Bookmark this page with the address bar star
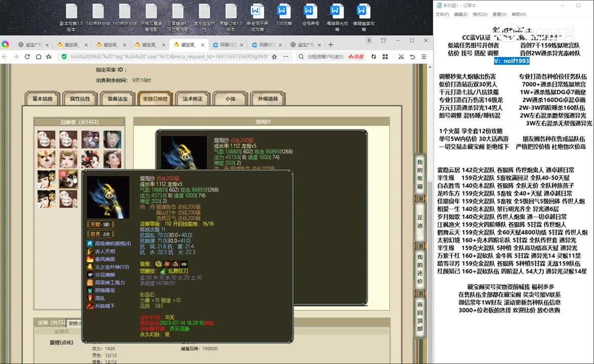This screenshot has height=364, width=594. pyautogui.click(x=274, y=57)
